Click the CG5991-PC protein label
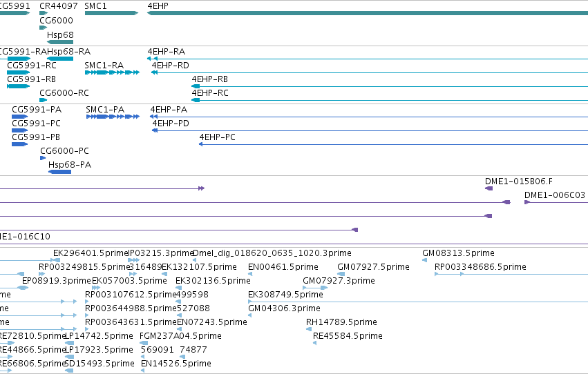This screenshot has width=588, height=374. click(36, 123)
